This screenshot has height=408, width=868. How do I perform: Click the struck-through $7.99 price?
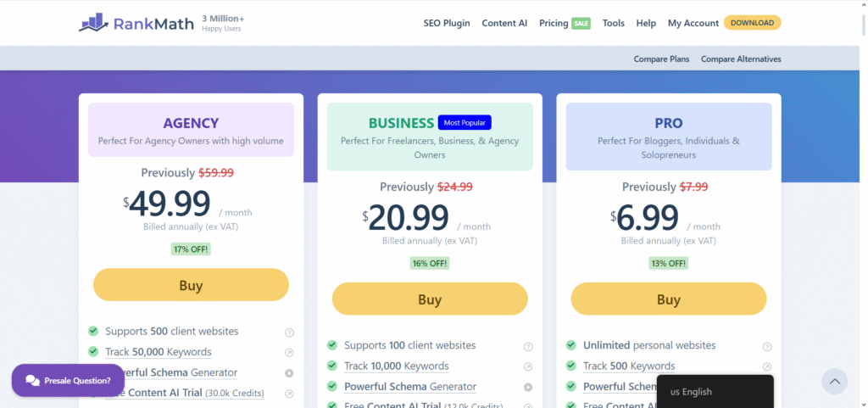tap(693, 187)
